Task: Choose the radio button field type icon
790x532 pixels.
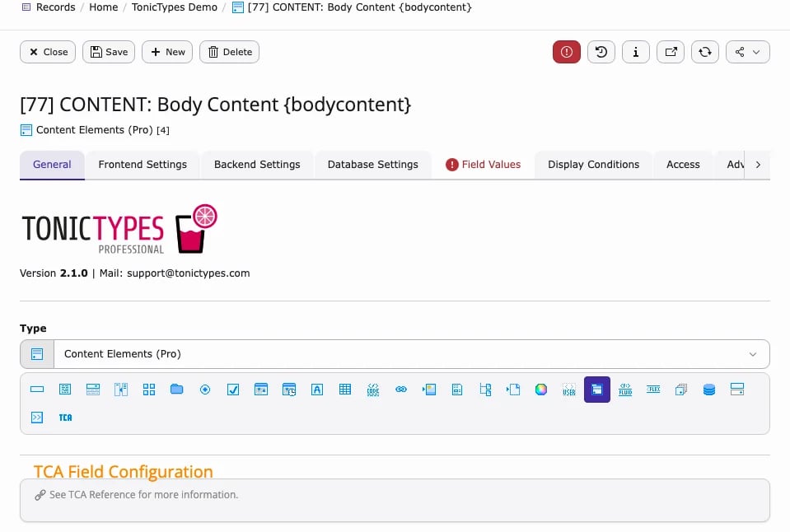Action: pos(205,390)
